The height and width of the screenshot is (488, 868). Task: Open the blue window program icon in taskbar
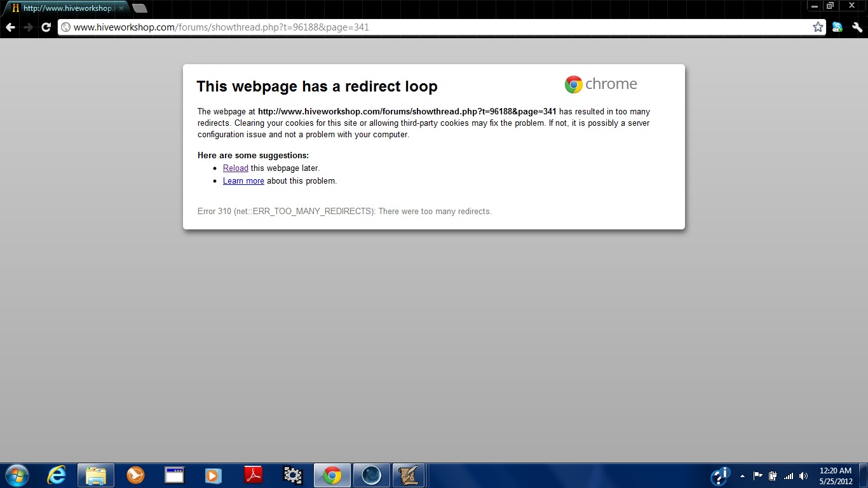(x=174, y=475)
